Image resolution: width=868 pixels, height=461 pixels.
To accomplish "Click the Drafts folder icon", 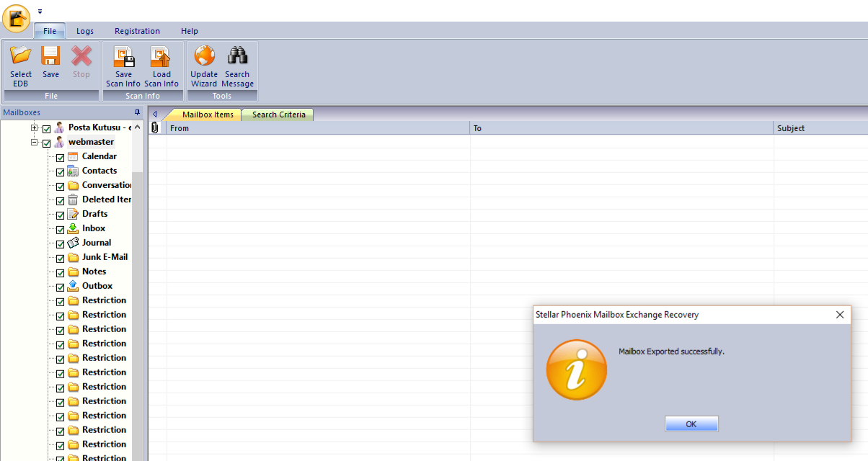I will tap(73, 214).
